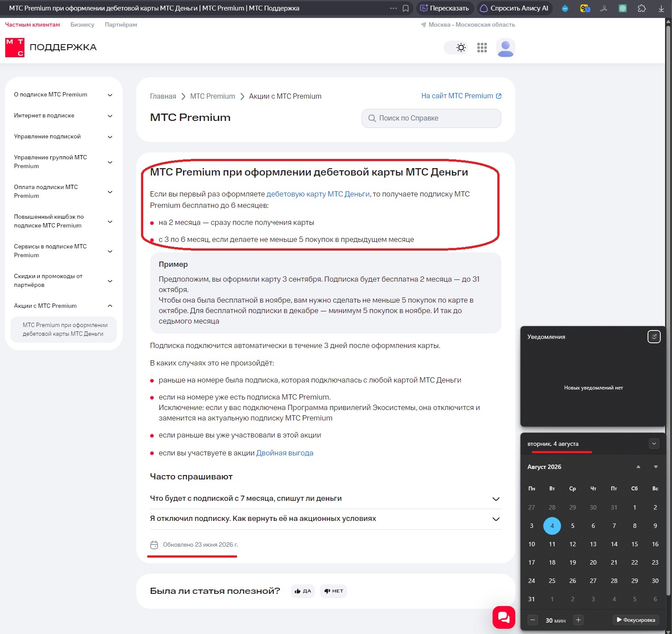The height and width of the screenshot is (634, 672).
Task: Expand FAQ 'Что будет с подпиской с 7 месяца'
Action: click(325, 499)
